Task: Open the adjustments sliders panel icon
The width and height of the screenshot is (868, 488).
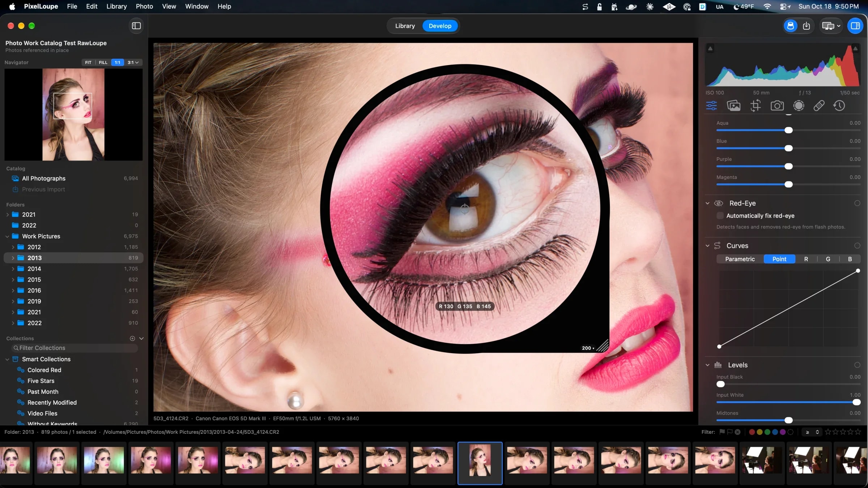Action: [711, 106]
